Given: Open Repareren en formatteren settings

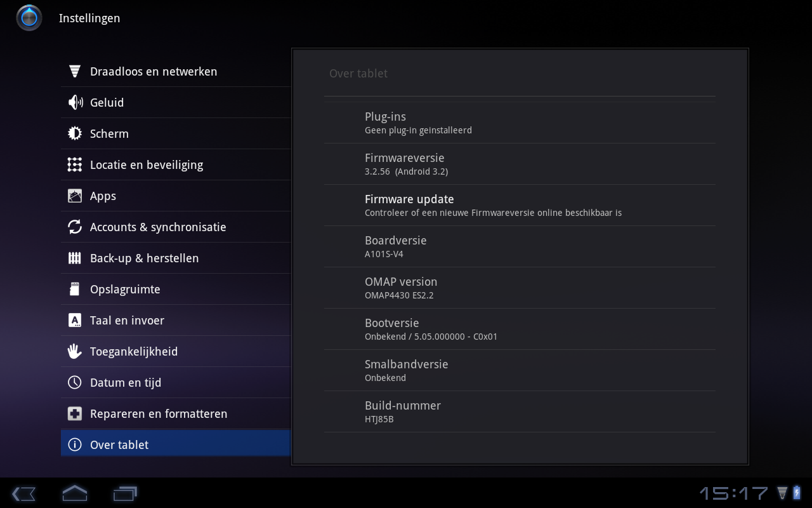Looking at the screenshot, I should pos(158,414).
